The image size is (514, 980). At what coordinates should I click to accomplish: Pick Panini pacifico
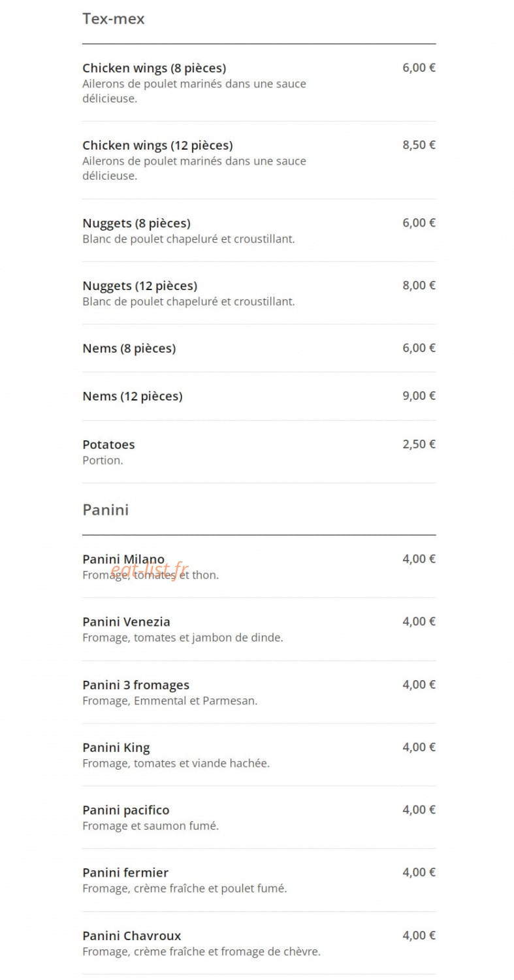259,817
